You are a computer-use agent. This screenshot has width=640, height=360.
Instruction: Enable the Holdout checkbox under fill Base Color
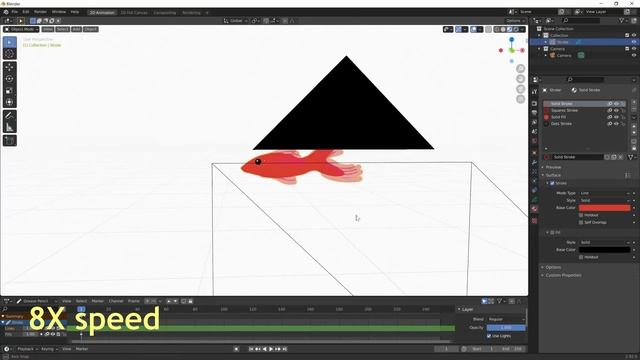point(581,257)
